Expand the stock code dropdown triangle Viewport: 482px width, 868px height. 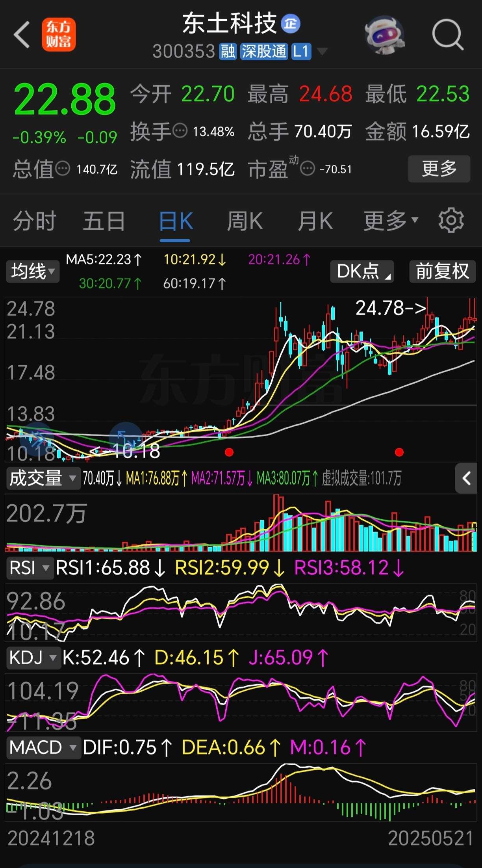(x=322, y=52)
